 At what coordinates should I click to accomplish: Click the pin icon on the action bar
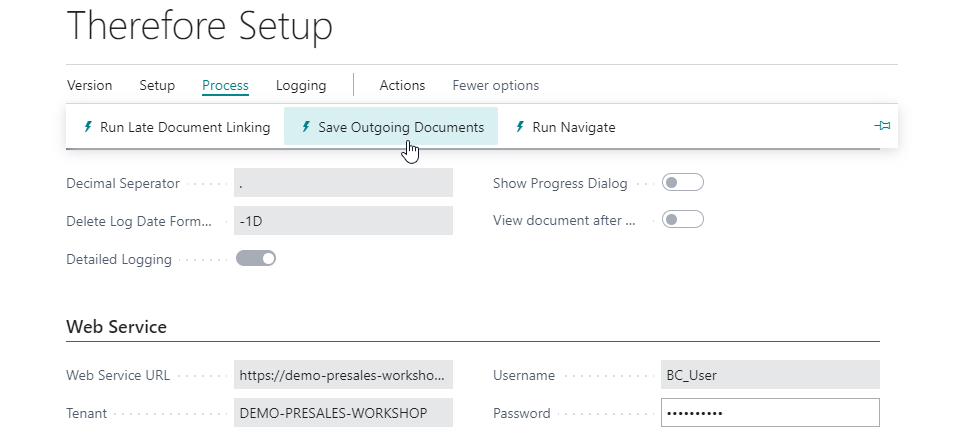pos(882,126)
